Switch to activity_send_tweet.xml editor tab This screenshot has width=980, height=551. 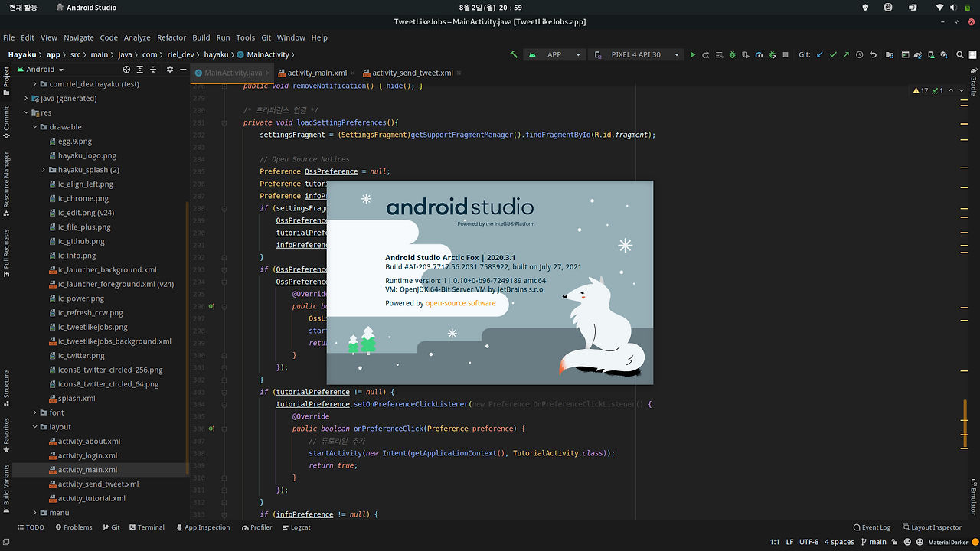tap(411, 73)
